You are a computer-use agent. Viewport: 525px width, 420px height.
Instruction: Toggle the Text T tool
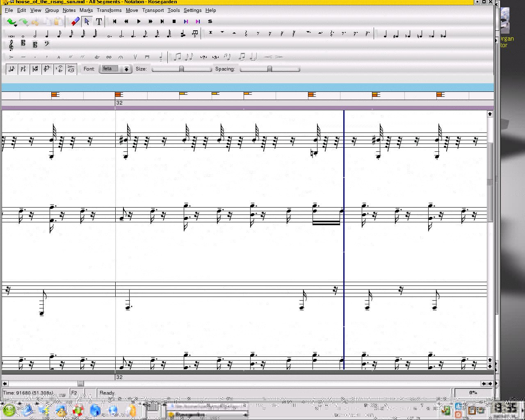pos(99,21)
